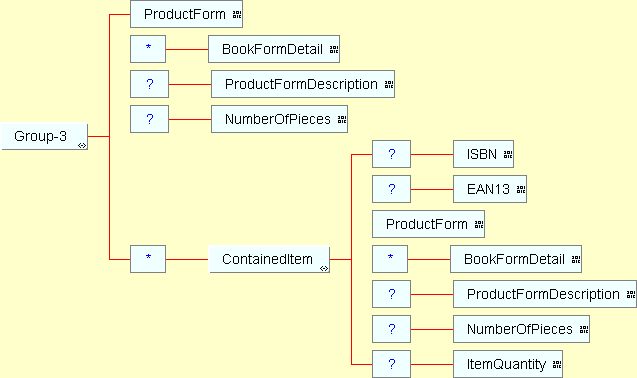This screenshot has height=378, width=637.
Task: Select BookFormDetail node inside ContainedItem
Action: click(516, 259)
